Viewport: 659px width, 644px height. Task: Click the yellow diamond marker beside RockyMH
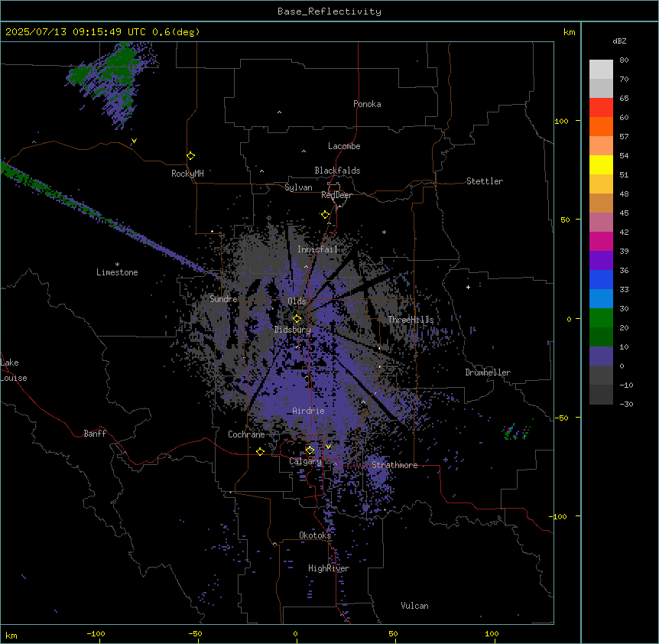pos(191,156)
